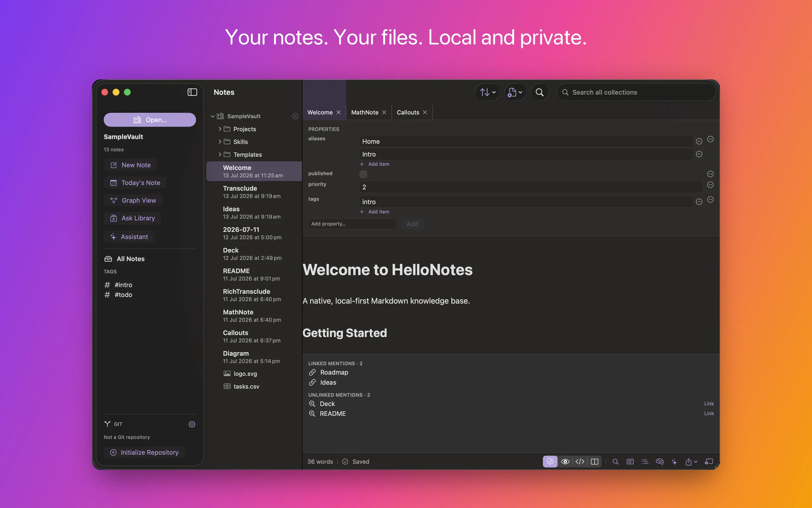Delete the tags property
Image resolution: width=812 pixels, height=508 pixels.
[710, 200]
